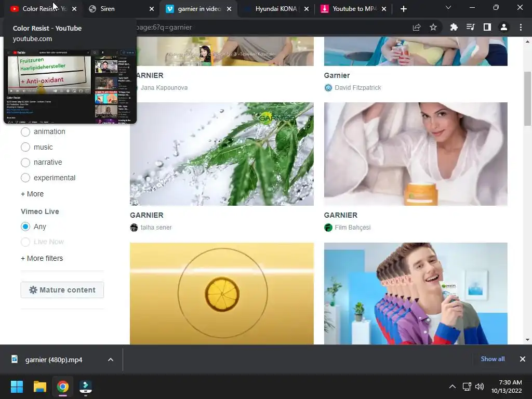Viewport: 532px width, 399px height.
Task: Select the experimental category radio button
Action: pyautogui.click(x=25, y=178)
